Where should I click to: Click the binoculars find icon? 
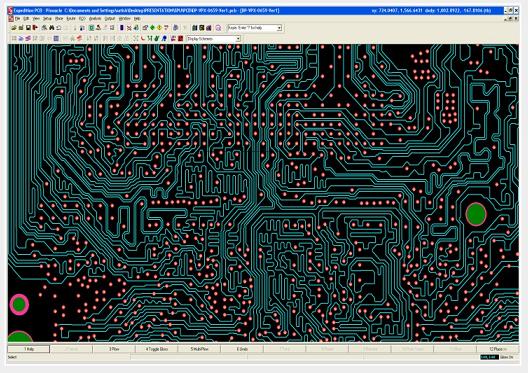click(x=52, y=28)
